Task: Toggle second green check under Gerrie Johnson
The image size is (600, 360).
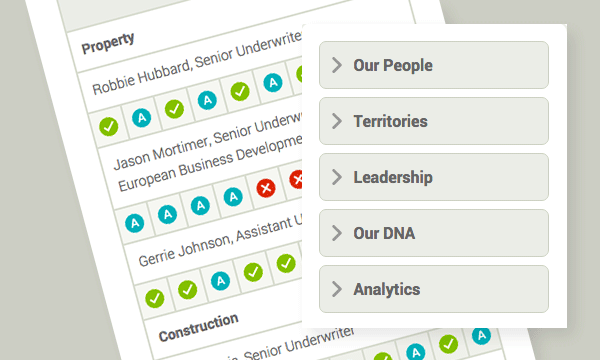Action: point(188,289)
